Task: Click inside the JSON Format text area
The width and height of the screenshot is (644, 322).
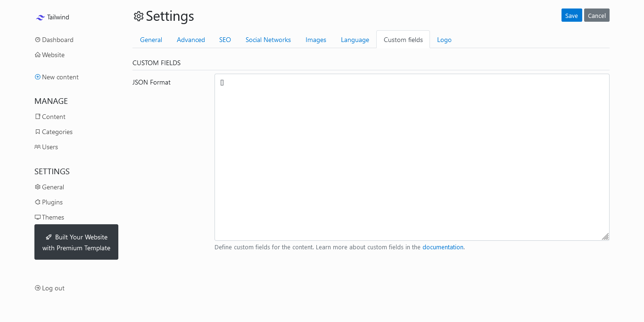Action: point(412,157)
